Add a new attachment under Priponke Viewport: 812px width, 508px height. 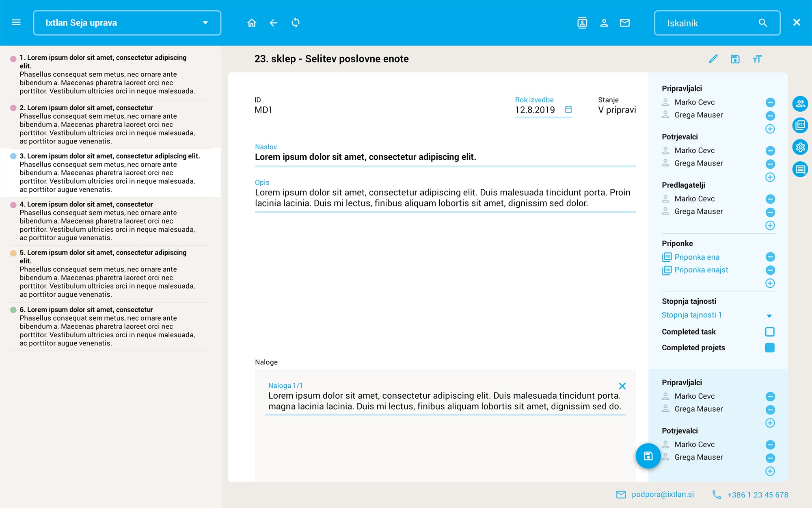(770, 283)
